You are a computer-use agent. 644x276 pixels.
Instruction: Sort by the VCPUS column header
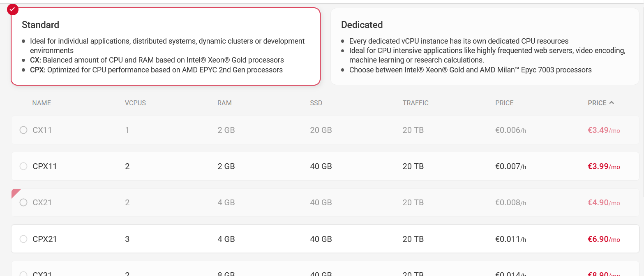point(135,103)
